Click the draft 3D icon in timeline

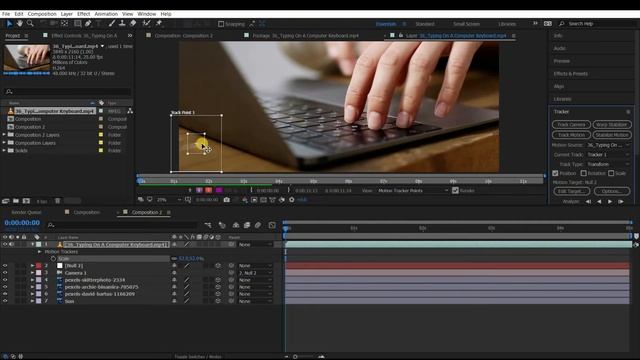(222, 225)
